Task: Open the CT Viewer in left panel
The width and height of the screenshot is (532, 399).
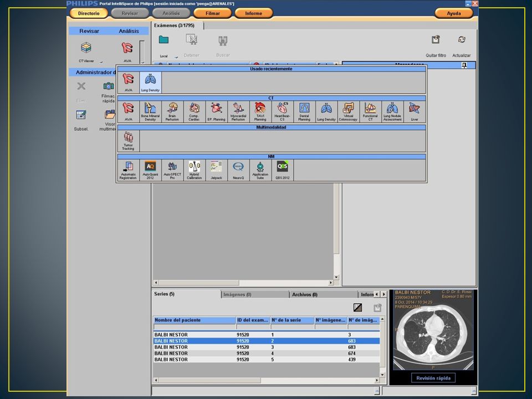Action: 86,48
